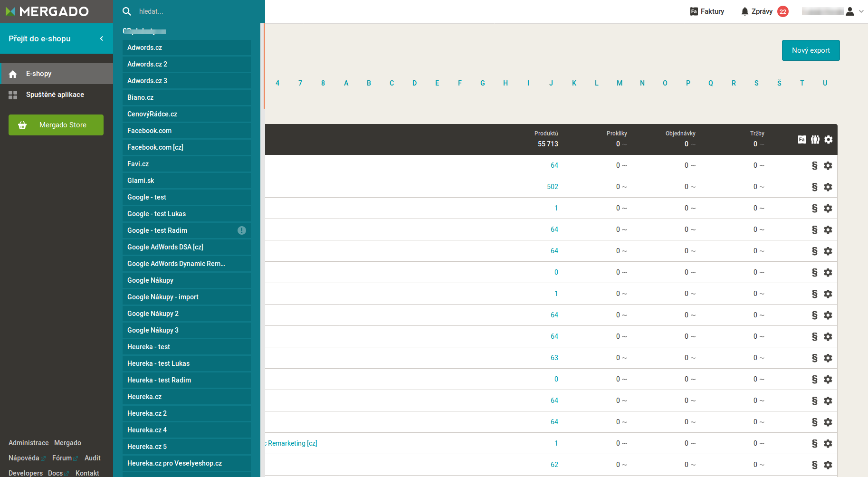This screenshot has width=868, height=477.
Task: Choose Google AdWords DSA [cz] entry
Action: pyautogui.click(x=187, y=247)
